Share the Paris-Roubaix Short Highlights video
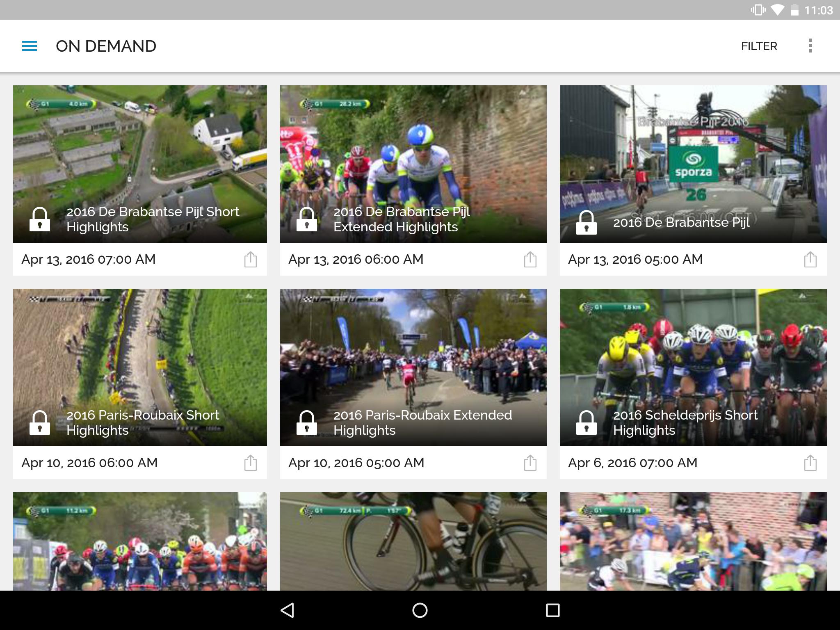This screenshot has height=630, width=840. 251,463
